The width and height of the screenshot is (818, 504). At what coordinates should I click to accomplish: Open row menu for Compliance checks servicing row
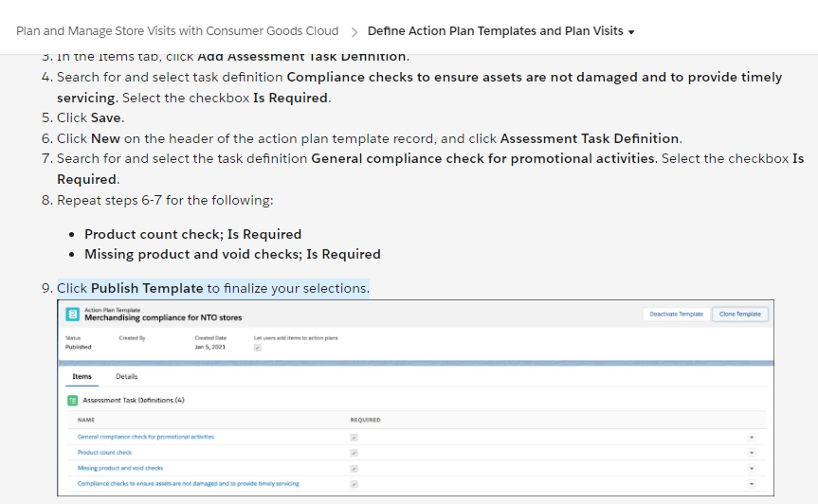752,484
